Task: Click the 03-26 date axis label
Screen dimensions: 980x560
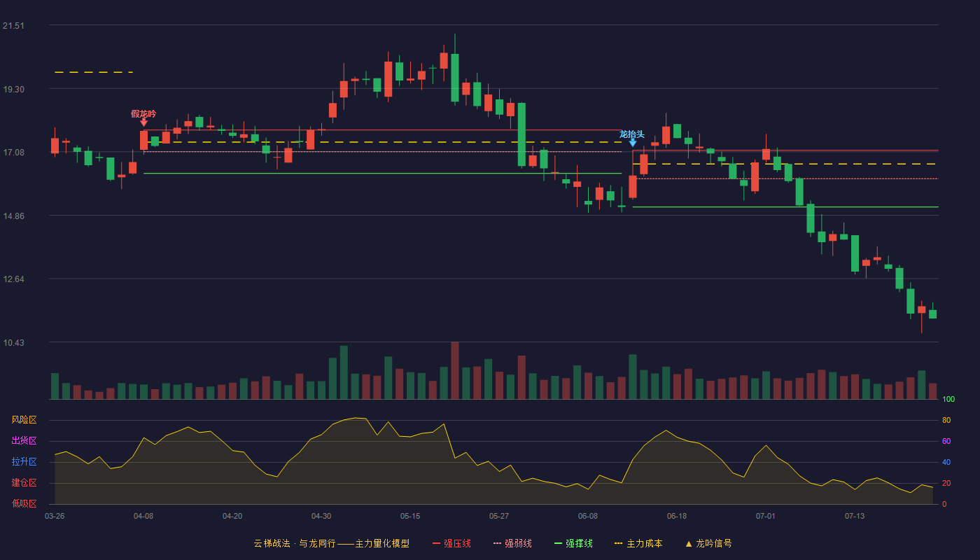Action: (x=55, y=516)
